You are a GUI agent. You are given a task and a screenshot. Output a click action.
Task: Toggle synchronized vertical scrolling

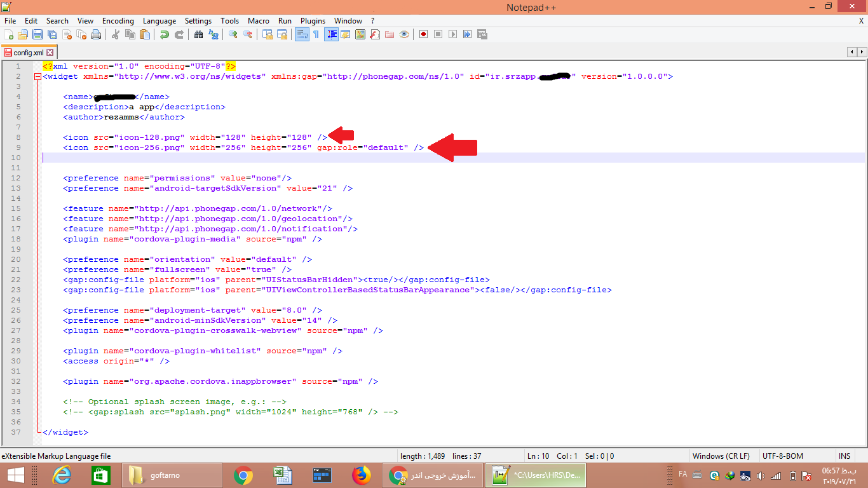[x=268, y=34]
